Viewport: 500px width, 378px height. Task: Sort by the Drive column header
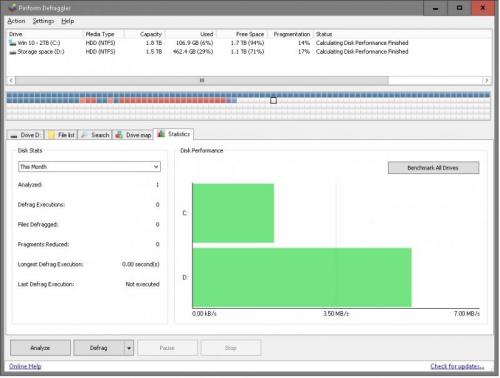point(45,34)
